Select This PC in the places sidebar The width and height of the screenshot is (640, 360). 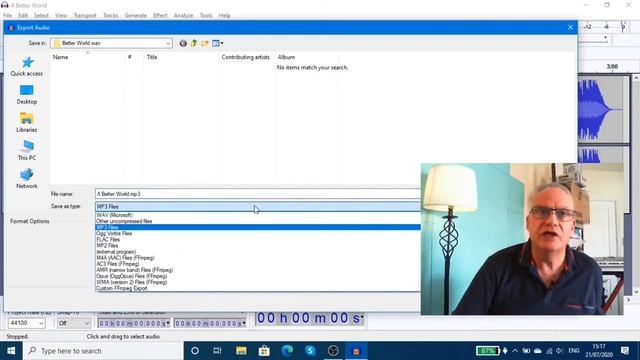[27, 151]
